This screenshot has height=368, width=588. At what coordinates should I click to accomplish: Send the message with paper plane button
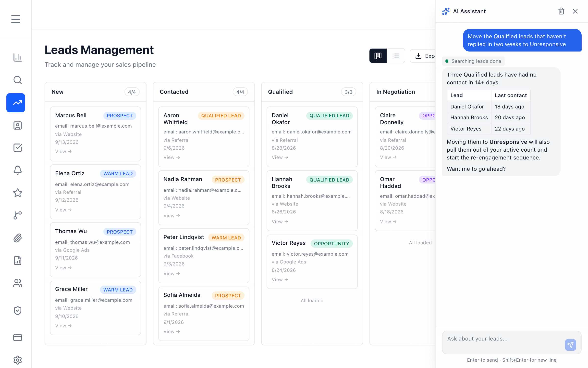(x=570, y=345)
